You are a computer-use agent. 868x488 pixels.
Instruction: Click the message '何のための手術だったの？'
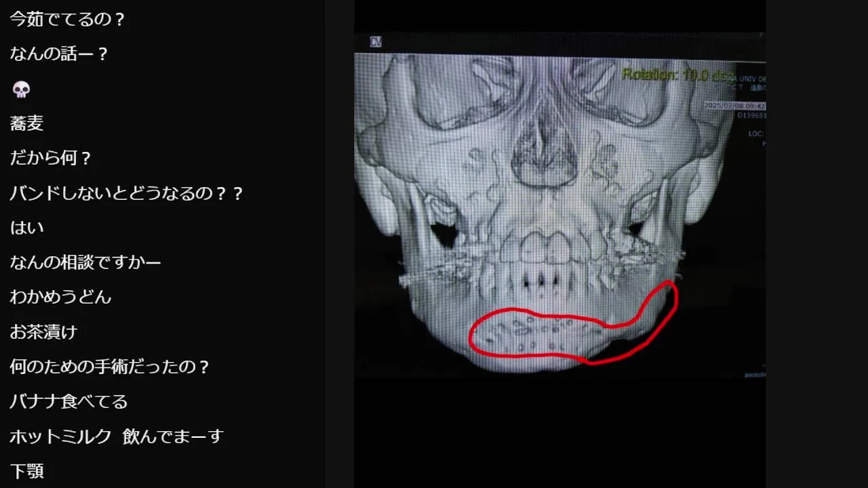click(x=110, y=367)
